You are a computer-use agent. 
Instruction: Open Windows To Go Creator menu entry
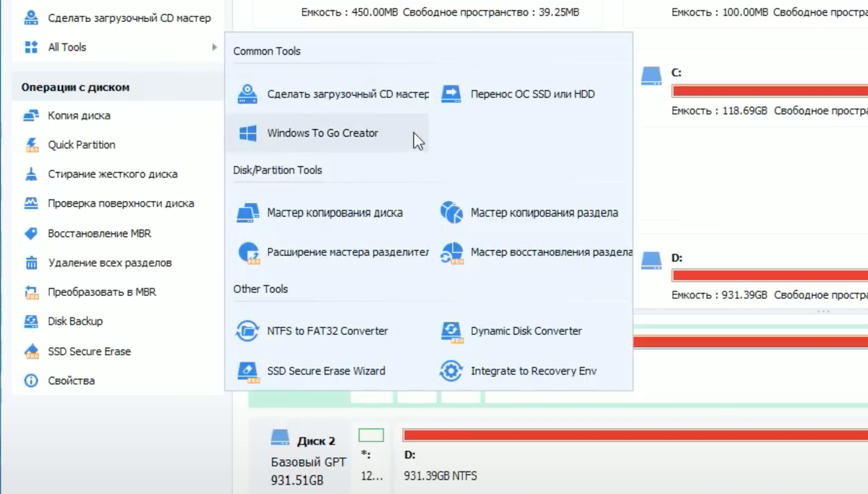(x=327, y=133)
